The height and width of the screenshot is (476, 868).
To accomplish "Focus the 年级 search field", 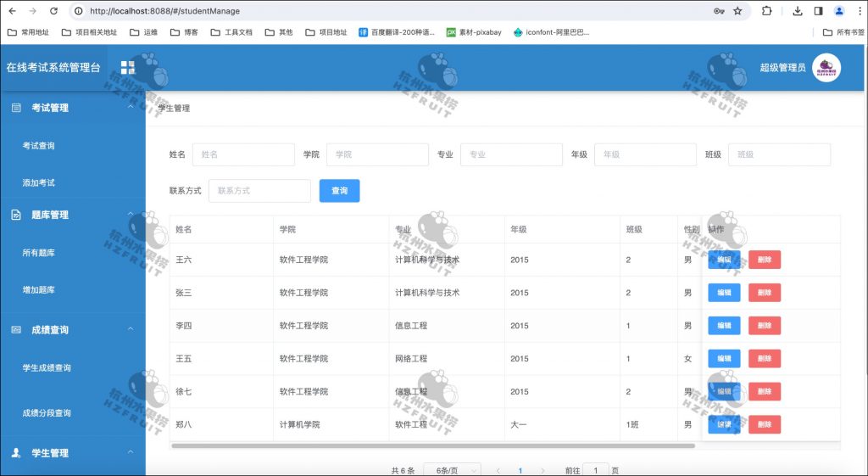I will point(645,154).
